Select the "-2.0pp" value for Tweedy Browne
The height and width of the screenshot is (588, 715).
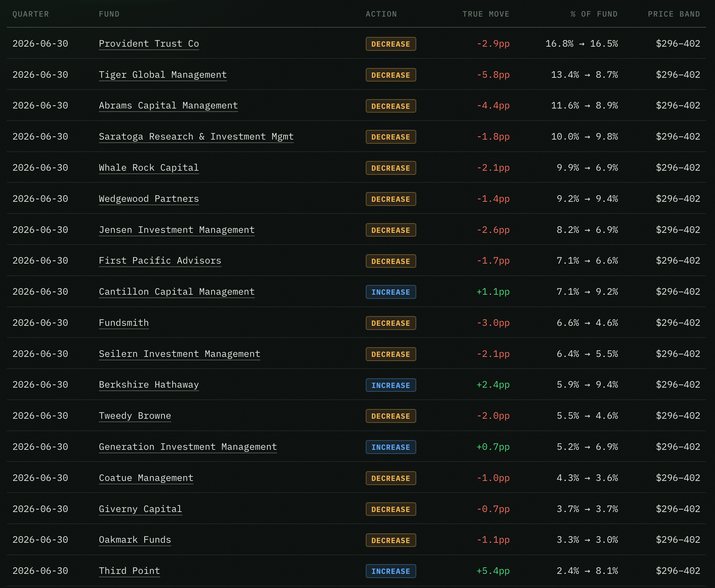coord(493,416)
